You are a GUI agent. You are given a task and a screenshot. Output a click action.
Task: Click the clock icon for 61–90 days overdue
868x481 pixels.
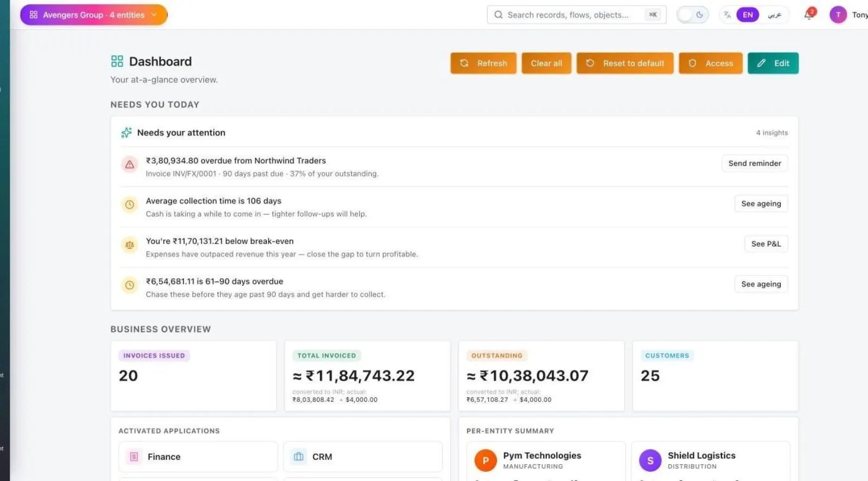130,285
